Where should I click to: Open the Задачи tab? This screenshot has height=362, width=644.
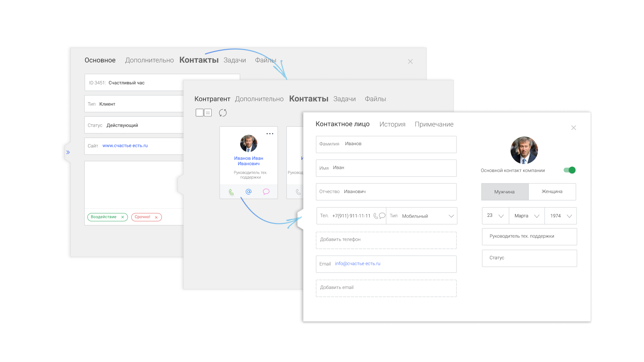coord(344,99)
